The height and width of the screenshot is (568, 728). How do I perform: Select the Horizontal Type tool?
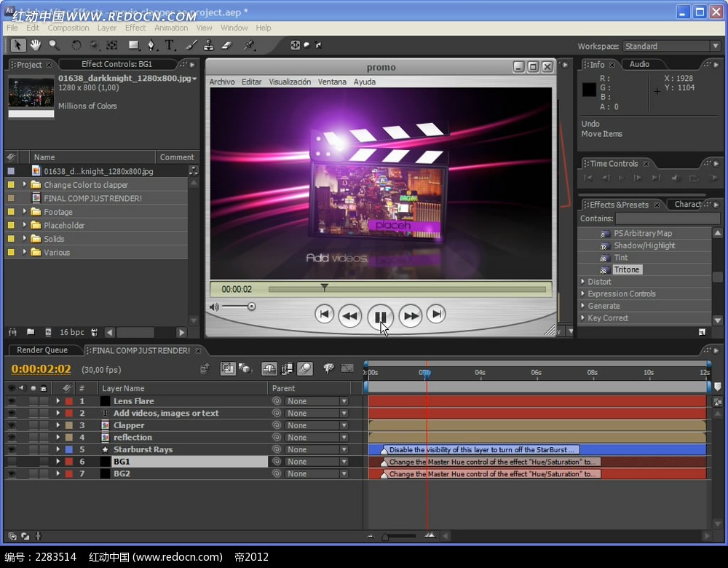[170, 45]
